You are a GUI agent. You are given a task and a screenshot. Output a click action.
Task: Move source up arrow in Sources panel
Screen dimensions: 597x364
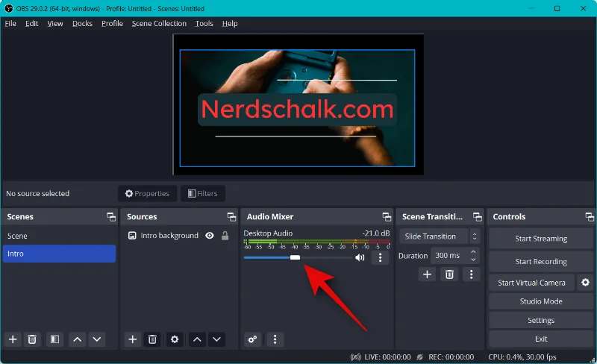[197, 339]
